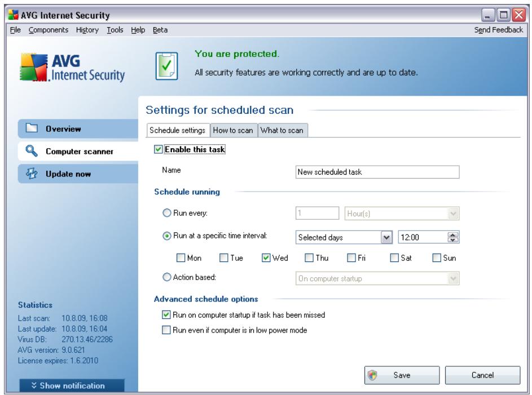This screenshot has height=395, width=532.
Task: Click the Computer scanner magnifier icon
Action: point(32,151)
